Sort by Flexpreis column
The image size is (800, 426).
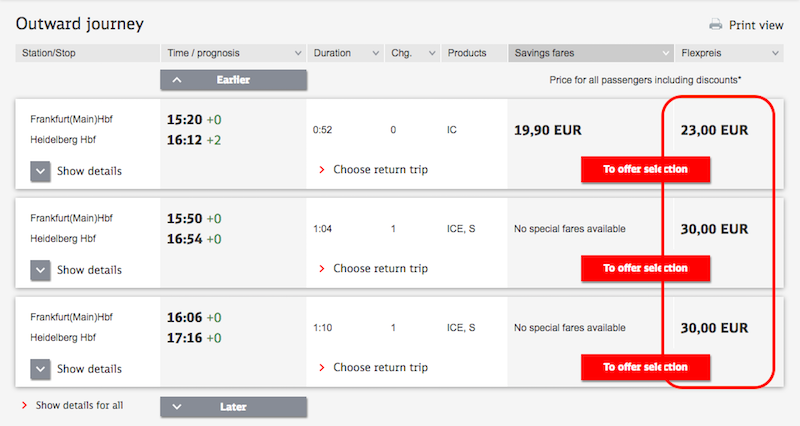[x=729, y=53]
